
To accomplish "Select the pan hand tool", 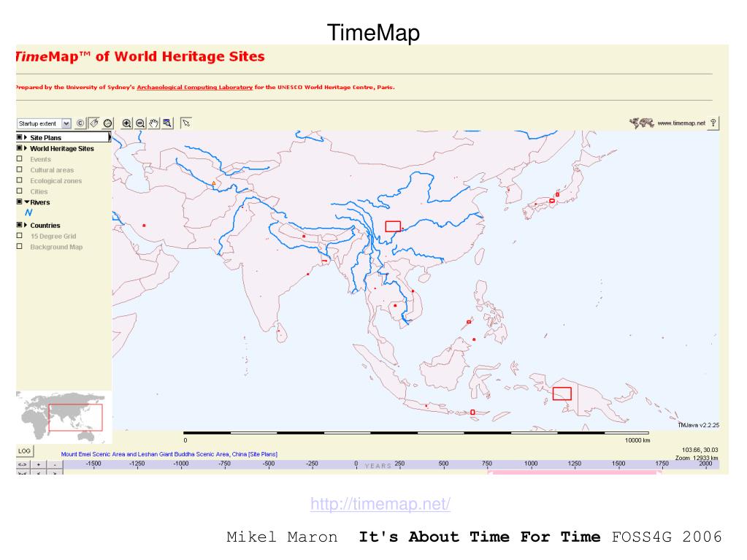I will 153,123.
